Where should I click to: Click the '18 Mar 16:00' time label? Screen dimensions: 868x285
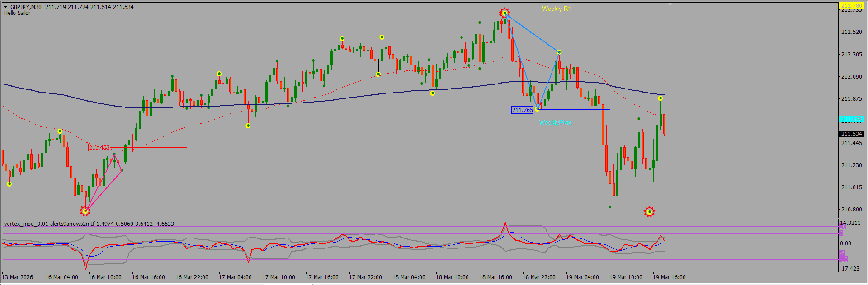pyautogui.click(x=495, y=277)
